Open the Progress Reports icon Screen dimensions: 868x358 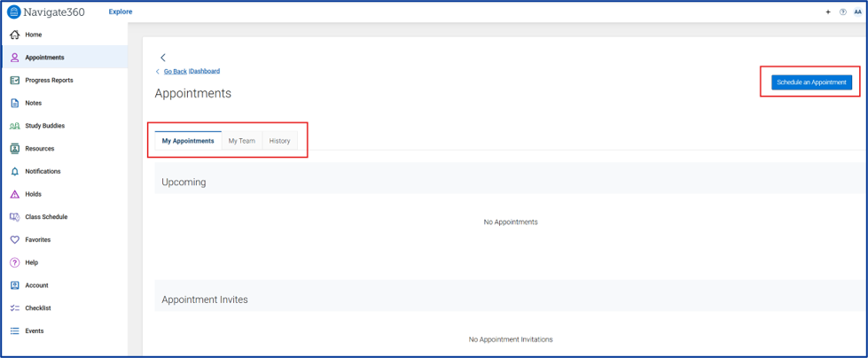15,81
